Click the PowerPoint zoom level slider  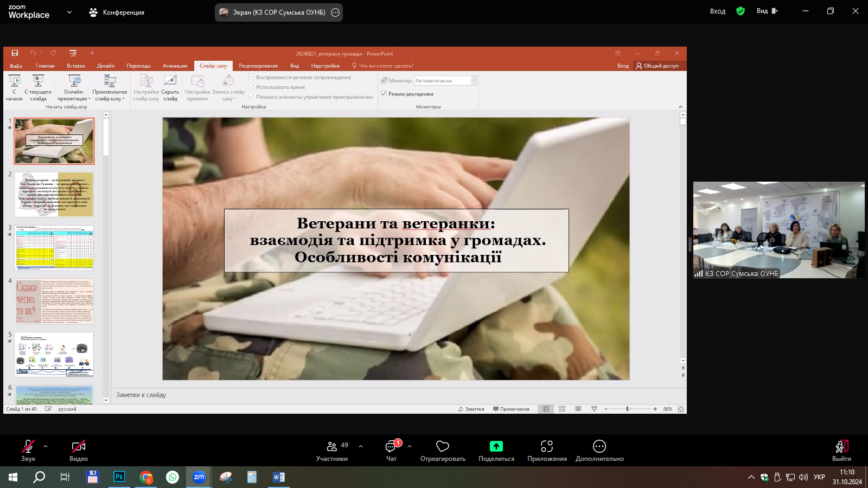(x=628, y=409)
